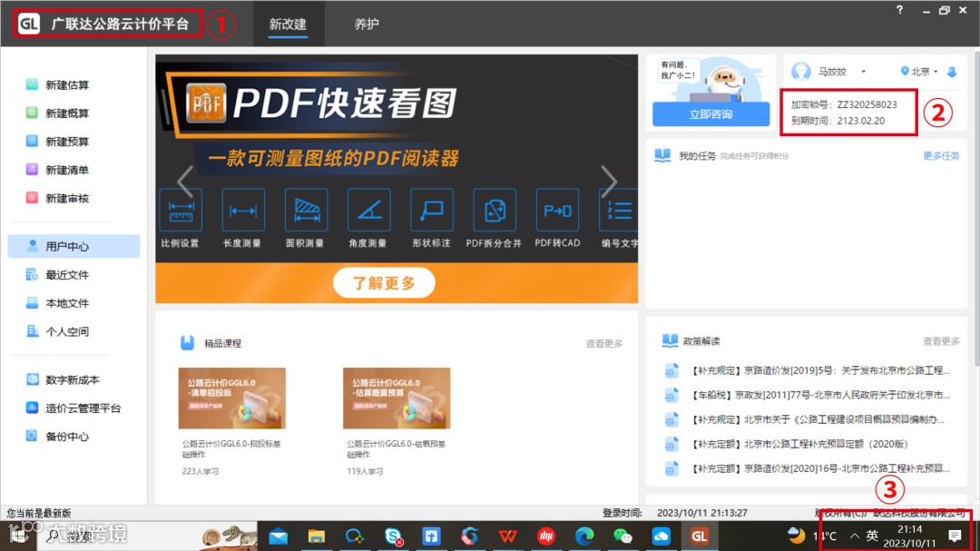Click the 长度测量 banner icon
The width and height of the screenshot is (980, 551).
243,211
